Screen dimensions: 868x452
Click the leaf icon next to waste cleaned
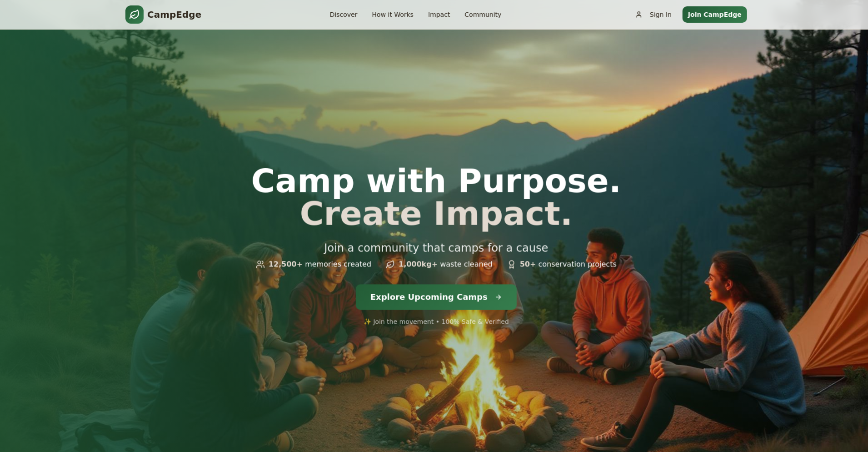[x=390, y=264]
